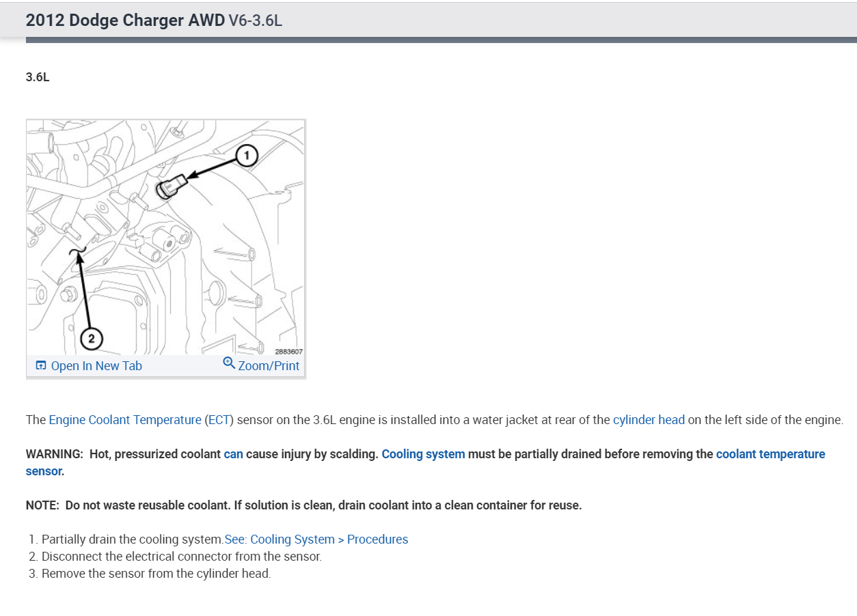Click the 3.6L section heading
The width and height of the screenshot is (857, 616).
38,77
